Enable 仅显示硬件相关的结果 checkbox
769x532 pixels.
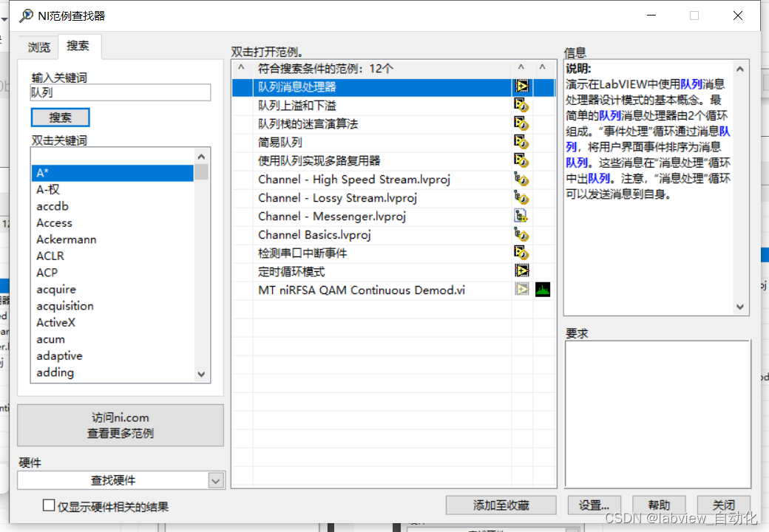point(49,505)
